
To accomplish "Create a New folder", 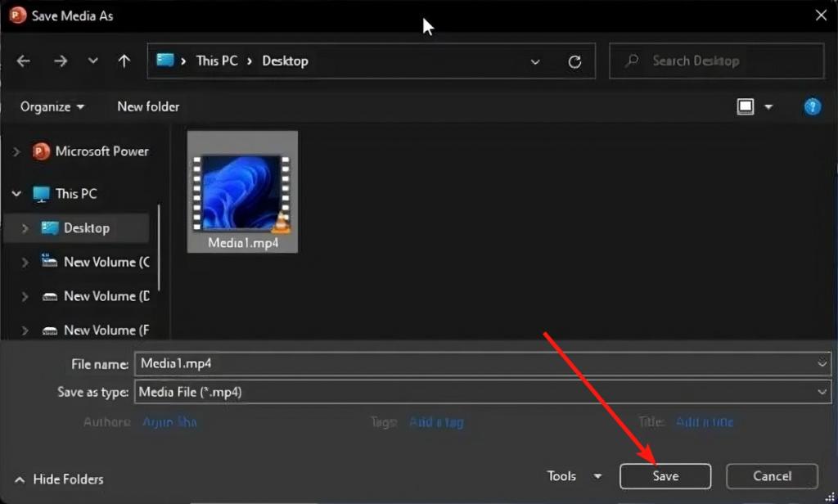I will [148, 106].
